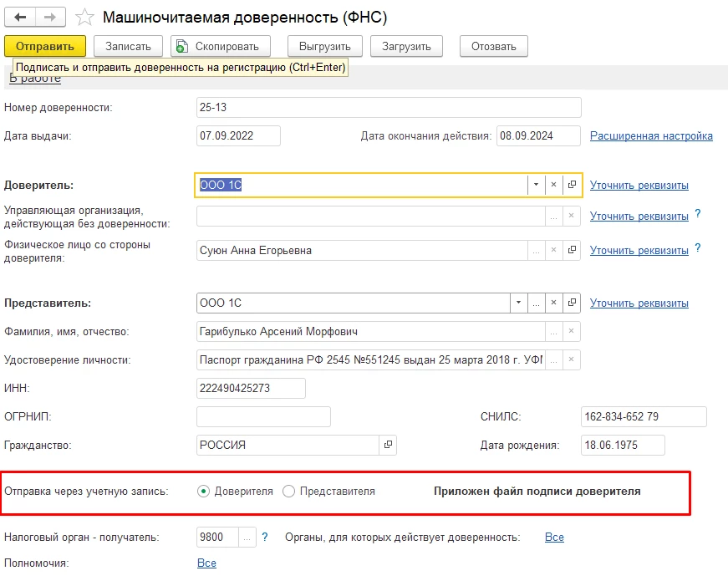This screenshot has height=581, width=728.
Task: Click the forward navigation arrow
Action: tap(51, 17)
